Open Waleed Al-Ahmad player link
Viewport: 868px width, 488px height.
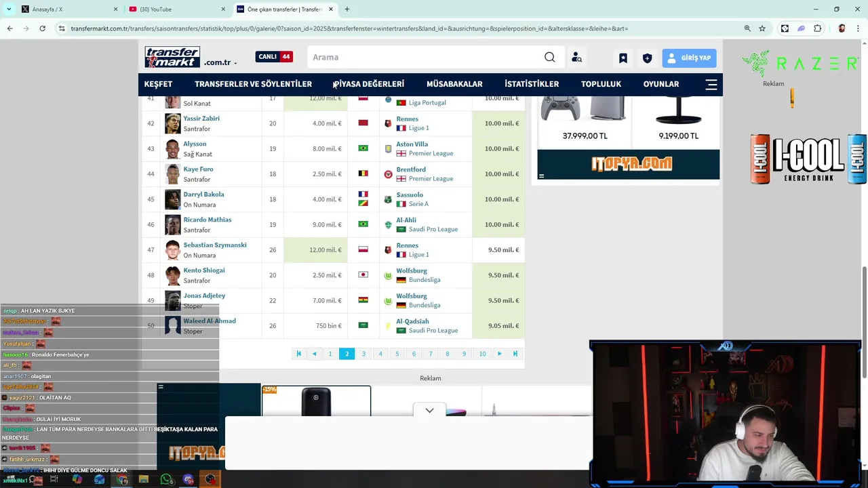tap(210, 321)
